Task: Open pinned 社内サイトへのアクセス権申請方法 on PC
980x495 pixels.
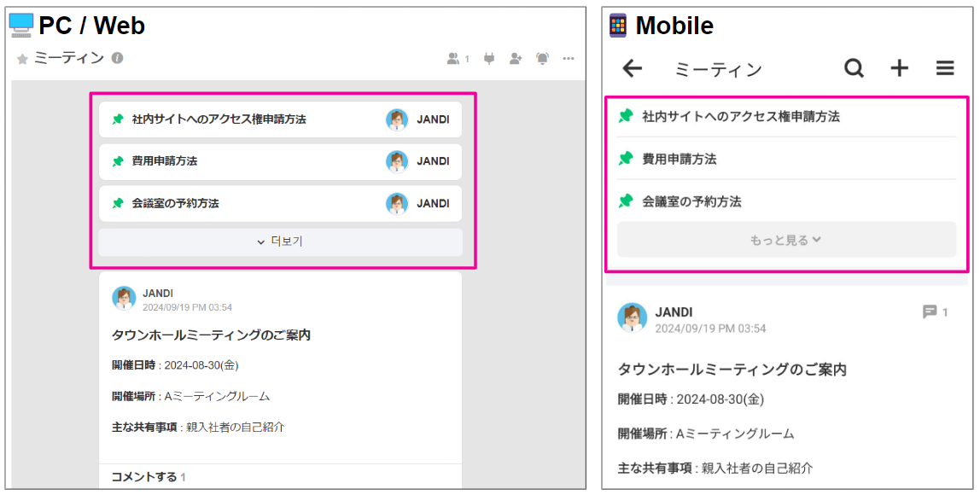Action: click(281, 119)
